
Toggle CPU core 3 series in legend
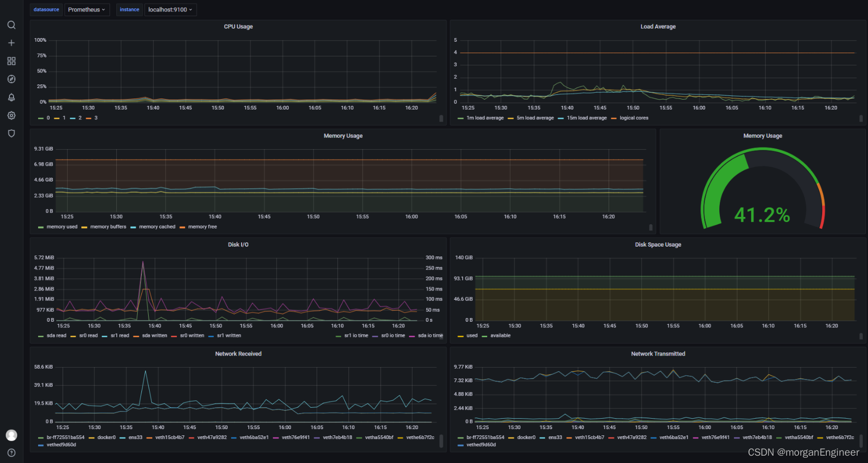(96, 118)
